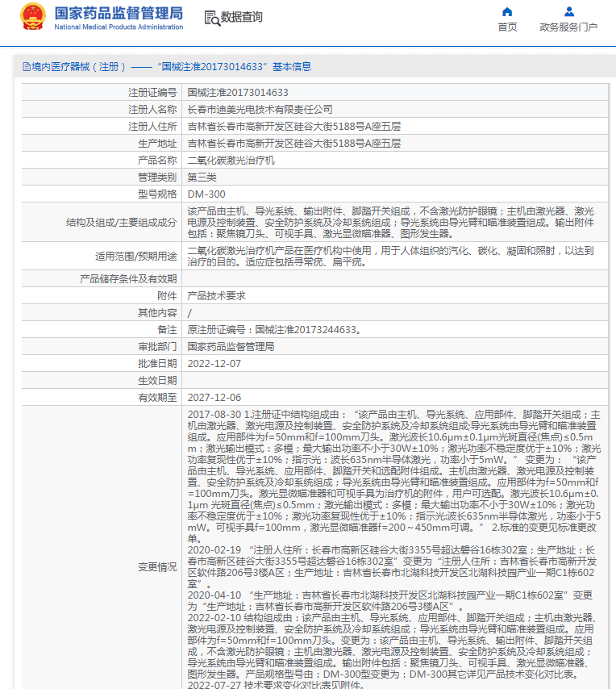
Task: Click 原注册证编号：国械注准20173244633 remark
Action: tap(275, 330)
